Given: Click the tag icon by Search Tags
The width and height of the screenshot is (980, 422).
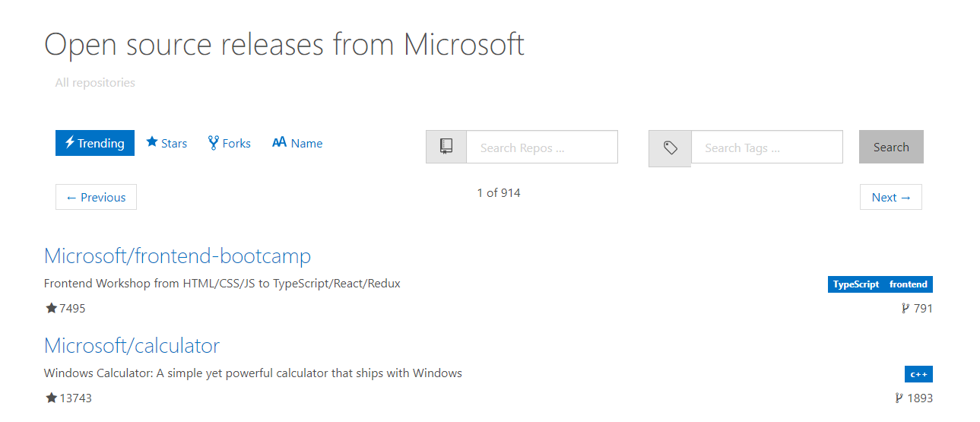Looking at the screenshot, I should (x=670, y=148).
